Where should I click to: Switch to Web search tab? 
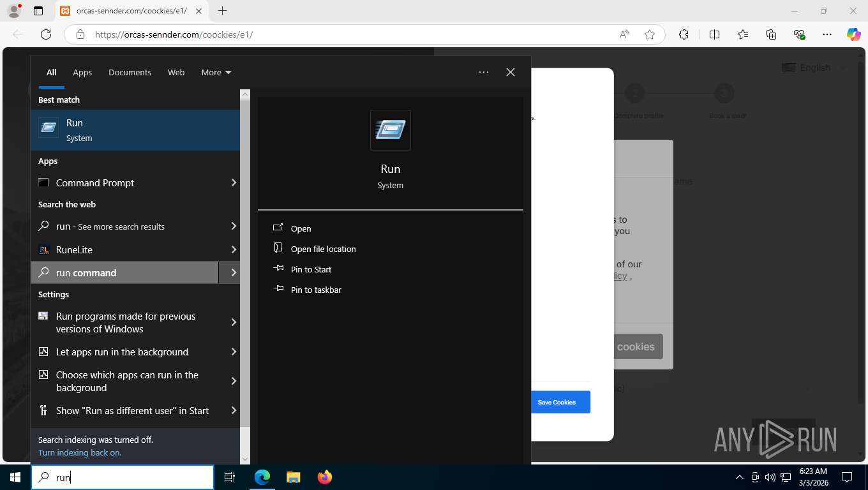click(x=176, y=72)
